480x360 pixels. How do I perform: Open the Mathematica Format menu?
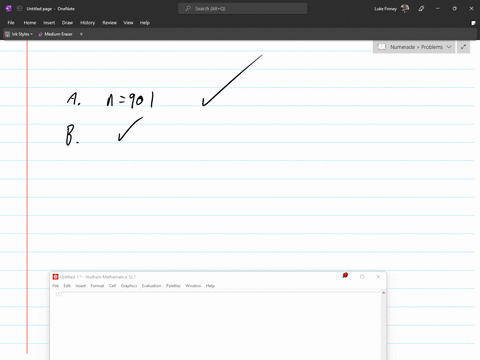point(97,286)
